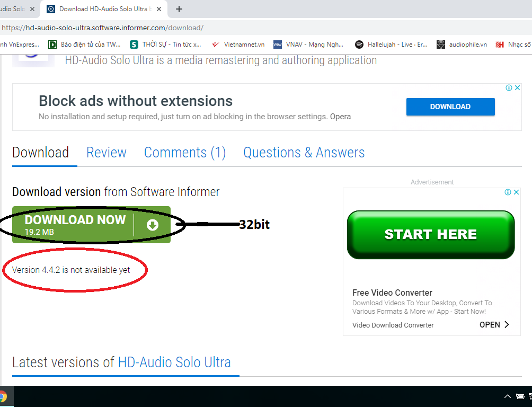Click the green START HERE ad button
This screenshot has width=532, height=407.
[x=431, y=235]
